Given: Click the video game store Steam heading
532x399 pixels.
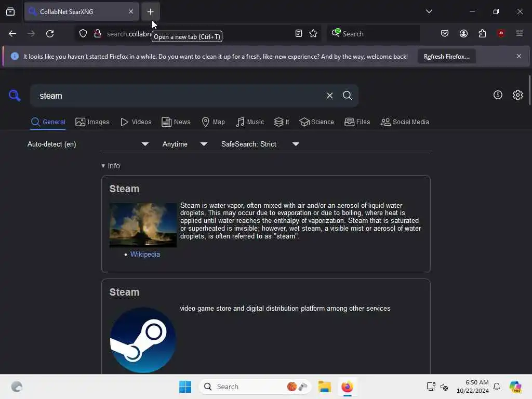Looking at the screenshot, I should [124, 292].
